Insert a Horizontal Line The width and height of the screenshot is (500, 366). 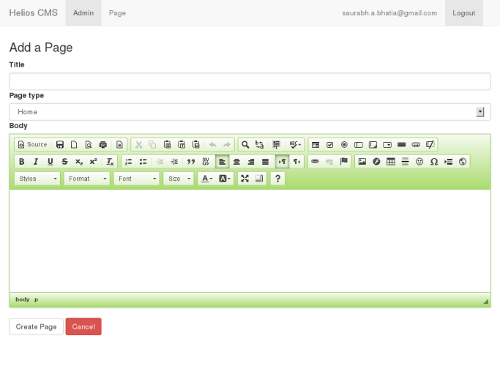(x=405, y=162)
